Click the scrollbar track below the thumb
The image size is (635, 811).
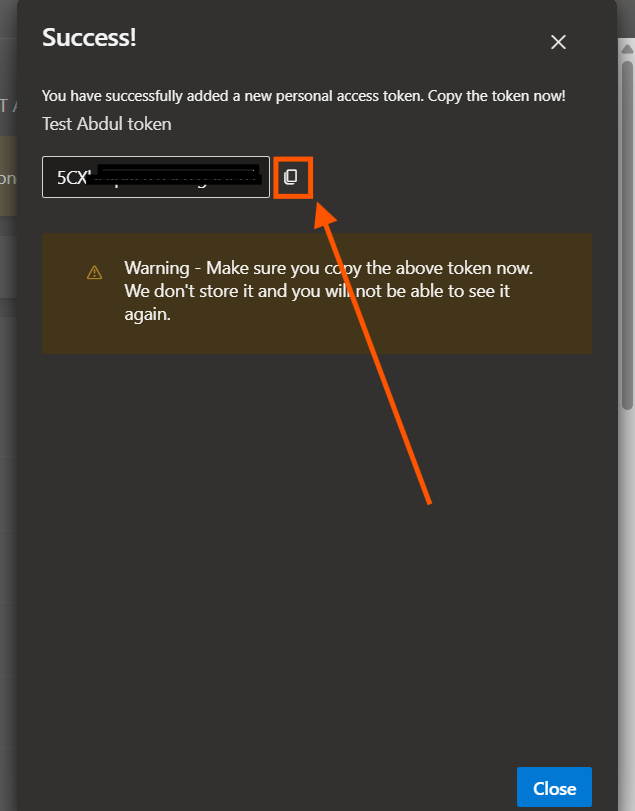pyautogui.click(x=627, y=595)
